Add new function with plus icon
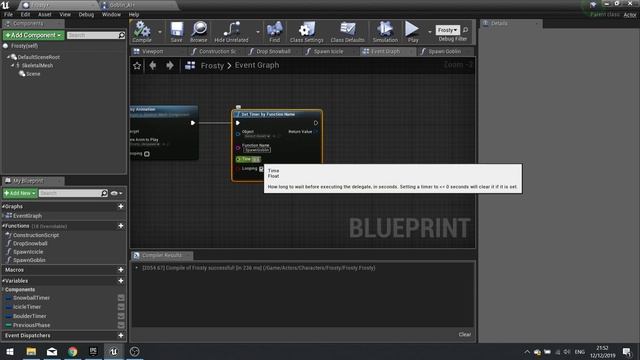This screenshot has height=360, width=640. 121,226
